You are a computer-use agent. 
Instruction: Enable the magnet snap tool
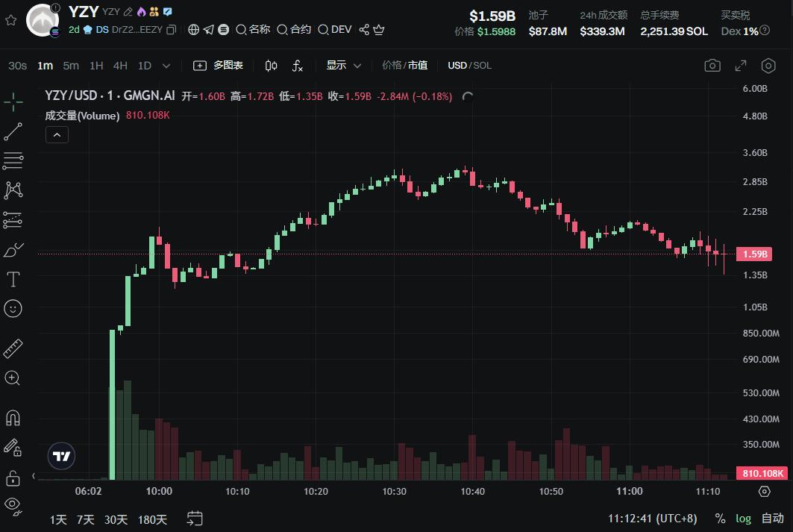tap(12, 417)
